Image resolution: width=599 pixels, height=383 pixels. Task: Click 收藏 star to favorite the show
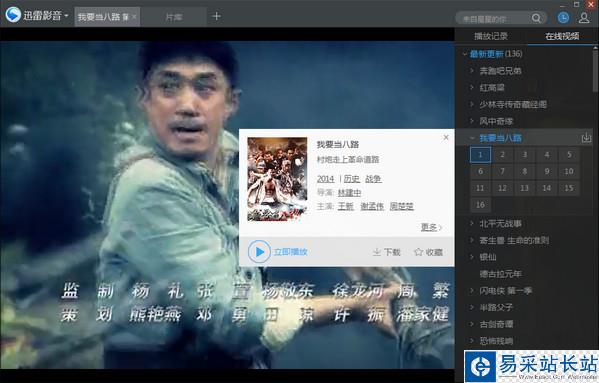click(x=428, y=252)
